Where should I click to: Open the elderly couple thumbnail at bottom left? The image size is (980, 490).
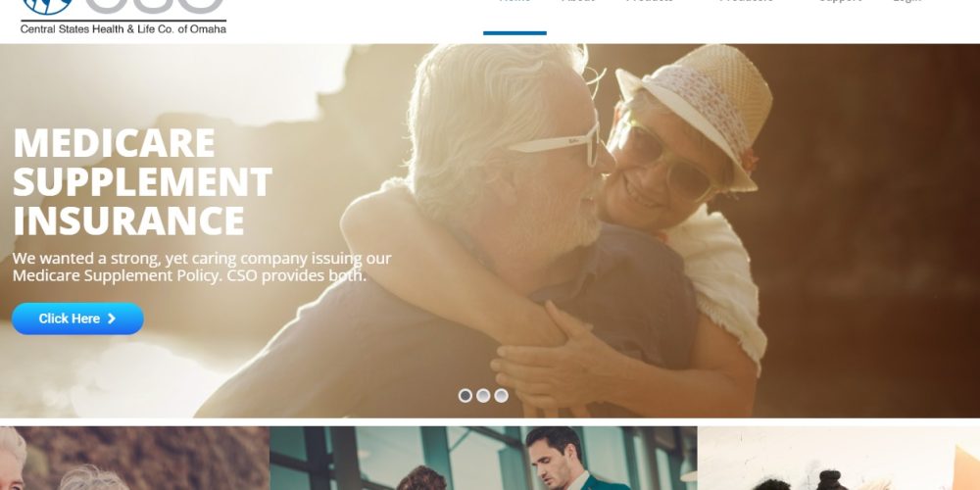[134, 458]
